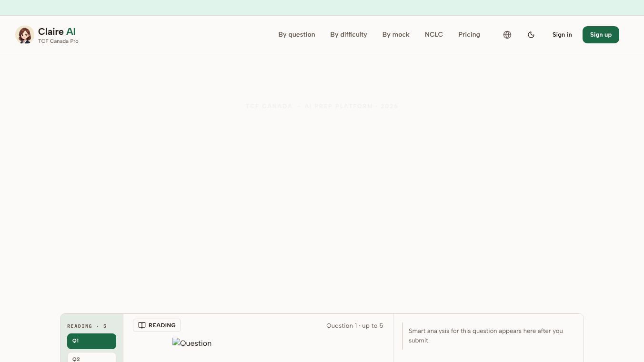Open the By question menu
644x362 pixels.
(x=297, y=35)
